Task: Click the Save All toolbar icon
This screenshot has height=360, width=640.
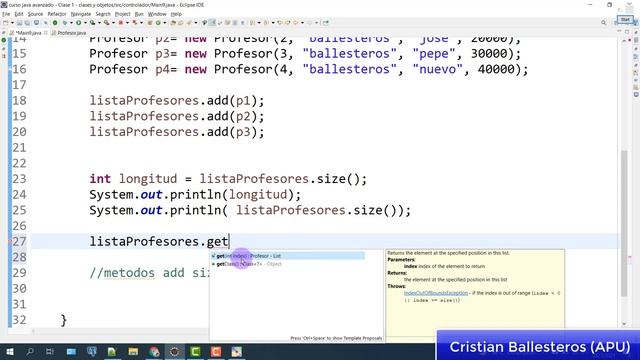Action: tap(27, 23)
